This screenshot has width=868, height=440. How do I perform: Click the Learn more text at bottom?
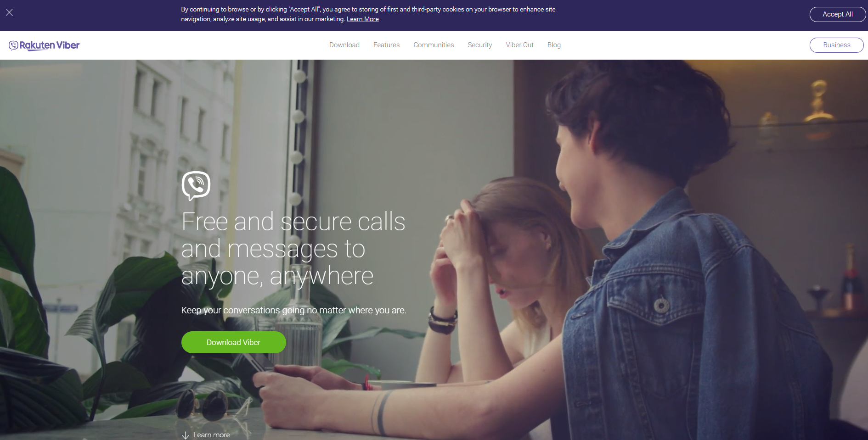click(211, 435)
